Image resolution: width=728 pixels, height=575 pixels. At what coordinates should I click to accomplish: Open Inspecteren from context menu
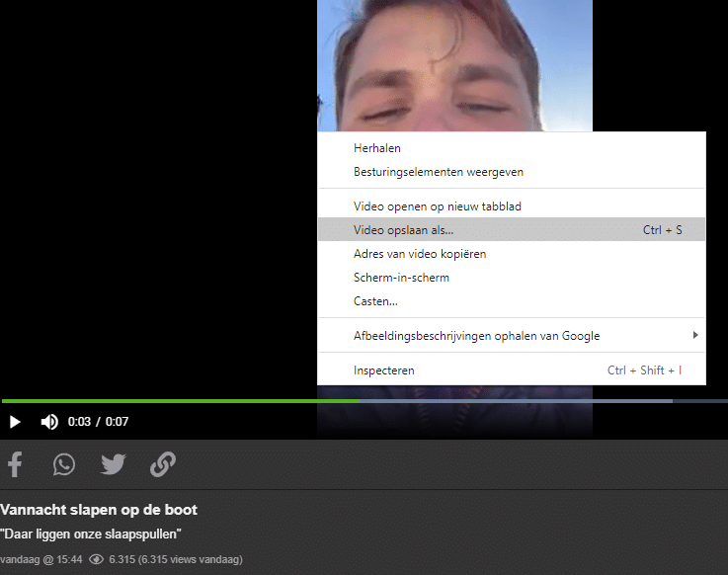click(x=511, y=370)
